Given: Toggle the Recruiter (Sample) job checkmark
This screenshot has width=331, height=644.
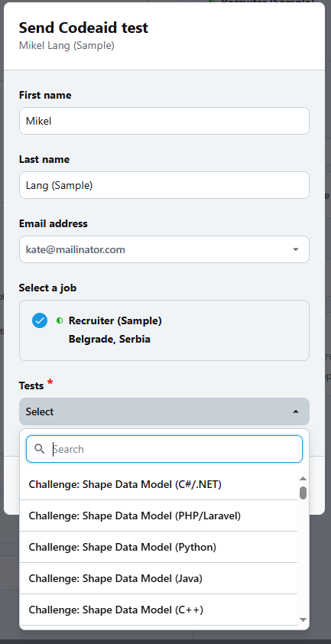Looking at the screenshot, I should pyautogui.click(x=40, y=320).
